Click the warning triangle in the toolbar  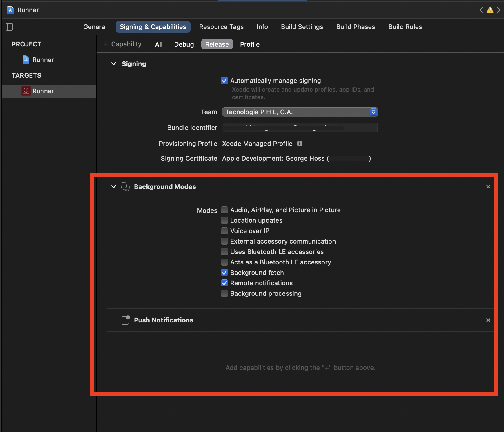pos(490,10)
